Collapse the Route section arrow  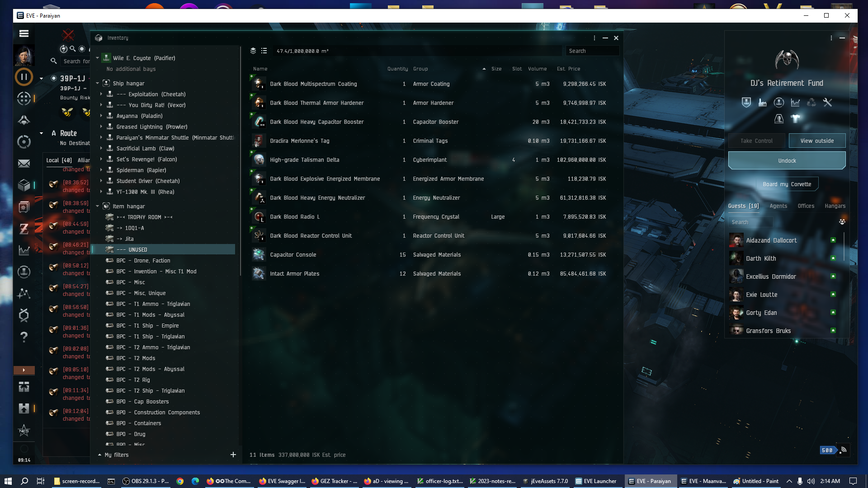tap(41, 133)
